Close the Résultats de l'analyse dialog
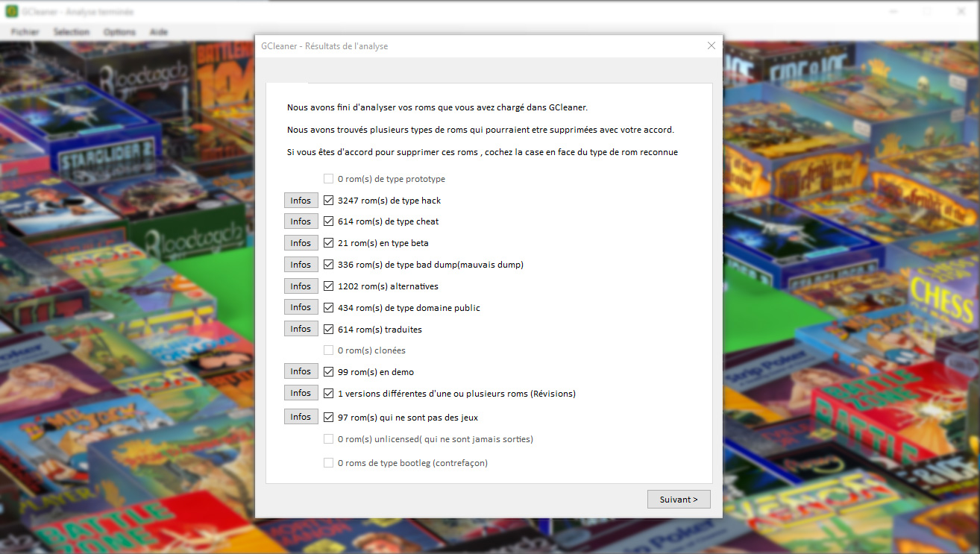 pyautogui.click(x=711, y=45)
